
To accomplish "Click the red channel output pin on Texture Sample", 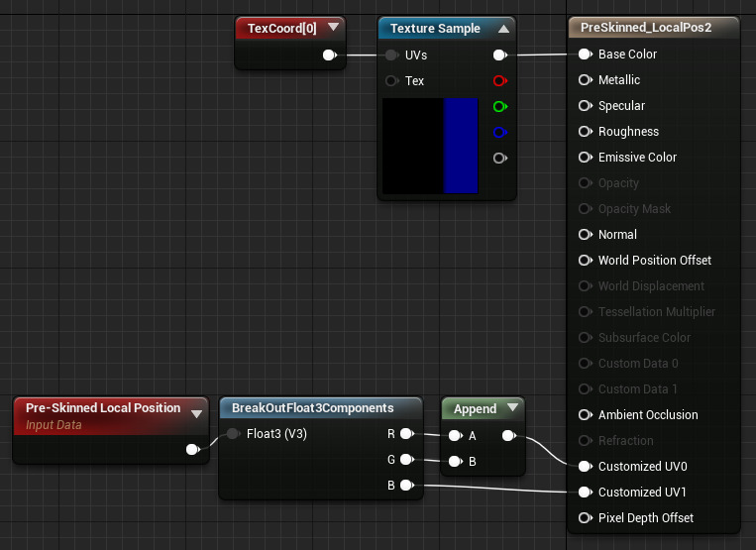I will [x=499, y=81].
